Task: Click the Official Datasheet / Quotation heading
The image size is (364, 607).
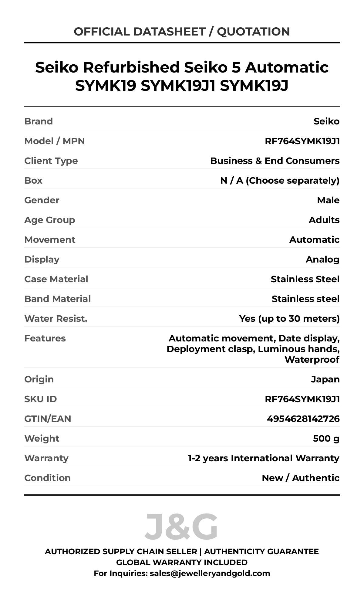Action: click(182, 32)
